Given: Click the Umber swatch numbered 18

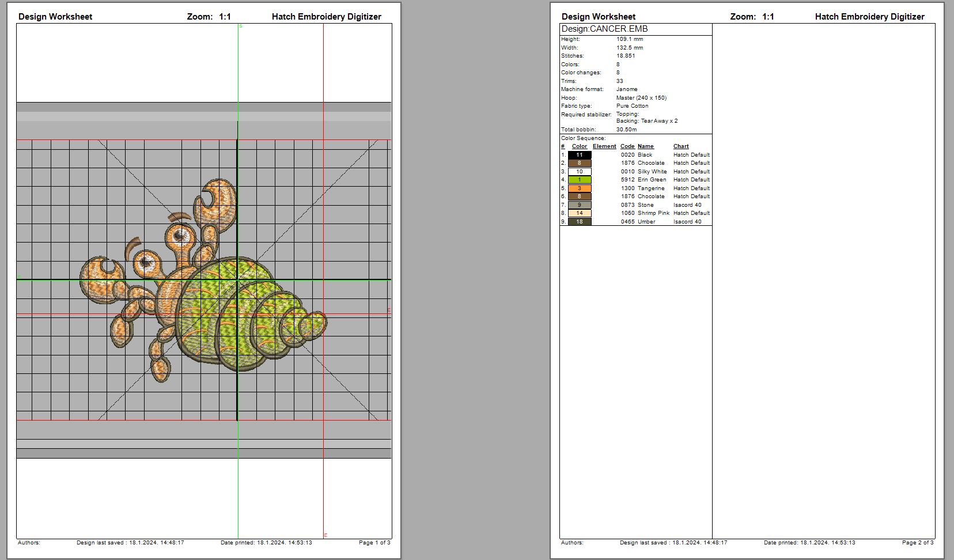Looking at the screenshot, I should tap(580, 222).
